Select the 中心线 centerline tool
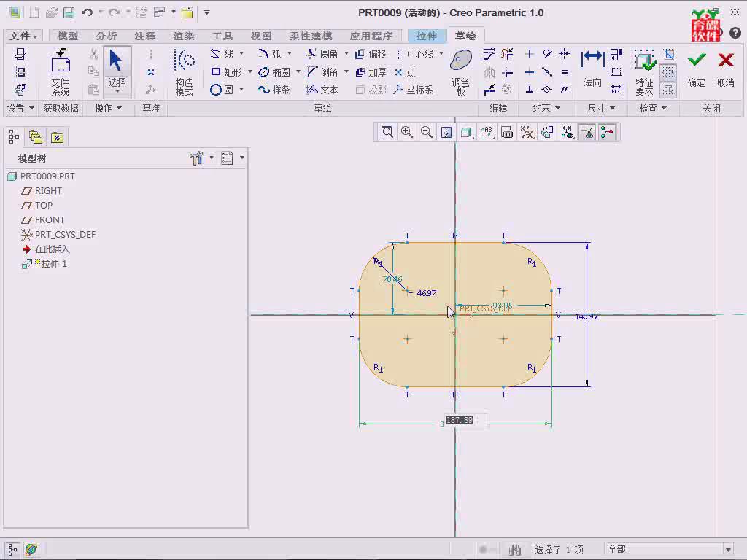Screen dimensions: 747x560 [414, 54]
